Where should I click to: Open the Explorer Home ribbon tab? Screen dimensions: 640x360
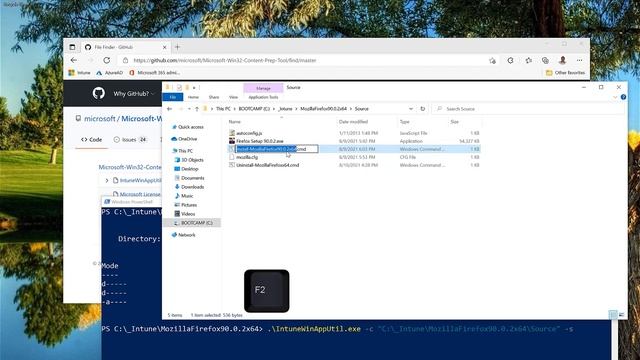(x=193, y=97)
